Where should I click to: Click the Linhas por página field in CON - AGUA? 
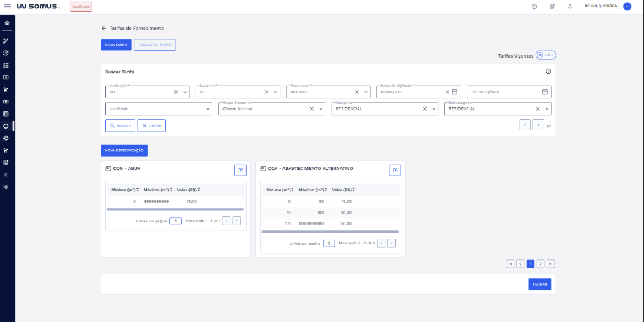(175, 221)
